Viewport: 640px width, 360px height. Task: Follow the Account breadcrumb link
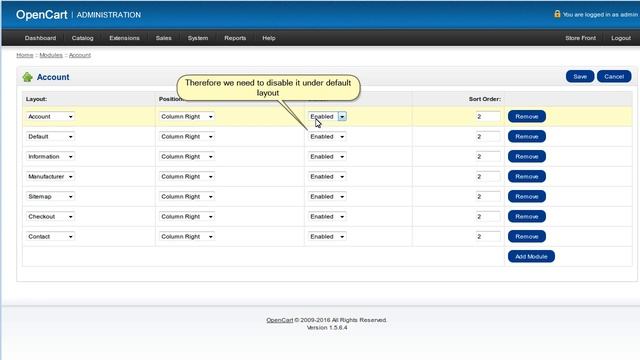[x=80, y=55]
